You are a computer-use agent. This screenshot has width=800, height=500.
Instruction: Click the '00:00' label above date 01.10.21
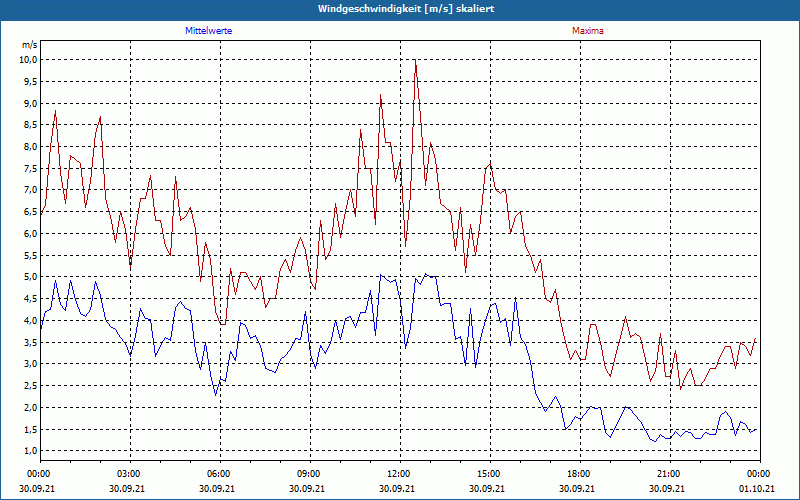760,474
